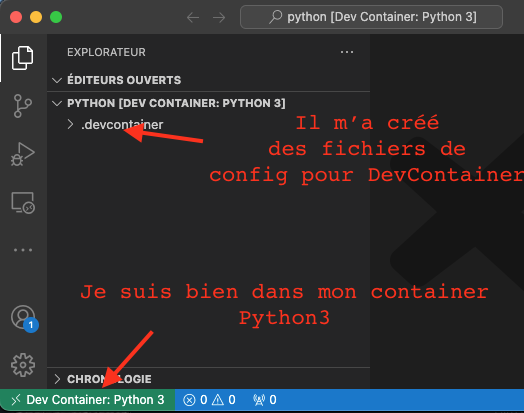Click the search magnifier in command center
Screen dimensions: 524x413
(276, 17)
